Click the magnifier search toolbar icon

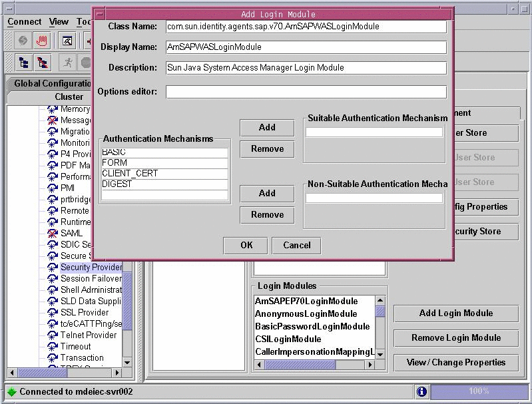[x=67, y=41]
